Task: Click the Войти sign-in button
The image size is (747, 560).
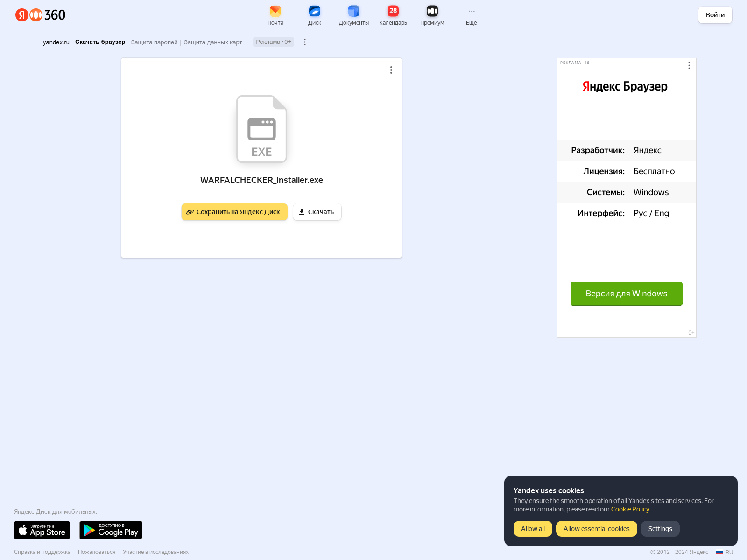Action: (715, 15)
